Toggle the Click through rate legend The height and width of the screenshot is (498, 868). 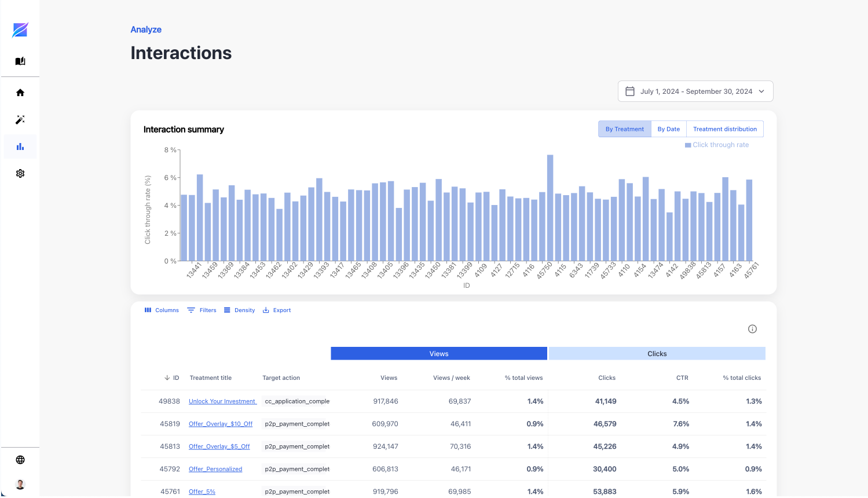click(717, 144)
